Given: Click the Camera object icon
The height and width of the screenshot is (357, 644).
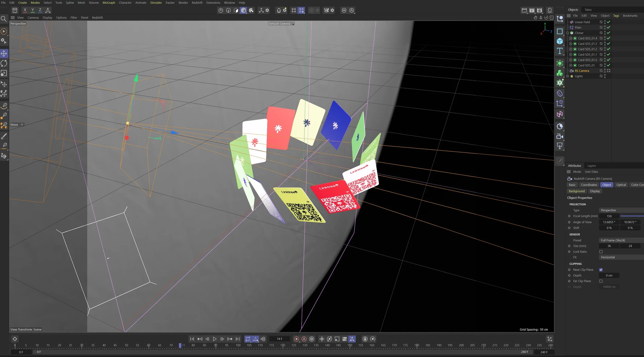Looking at the screenshot, I should click(560, 137).
